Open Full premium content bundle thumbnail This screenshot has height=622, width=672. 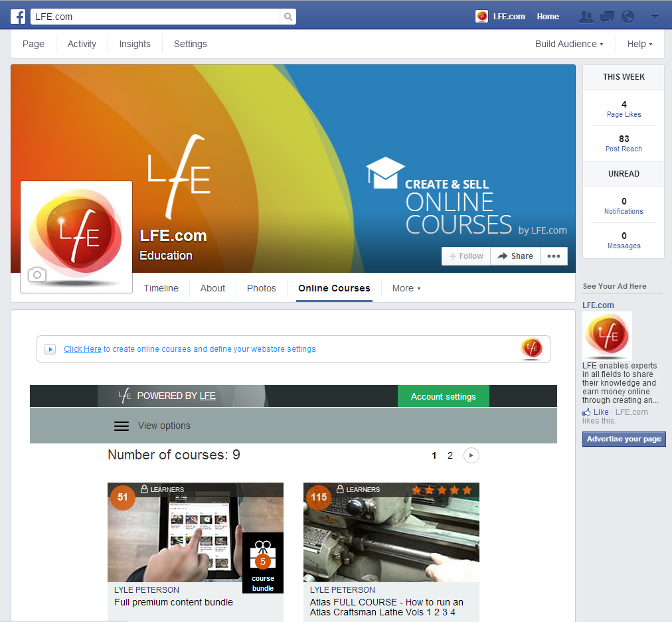coord(195,532)
